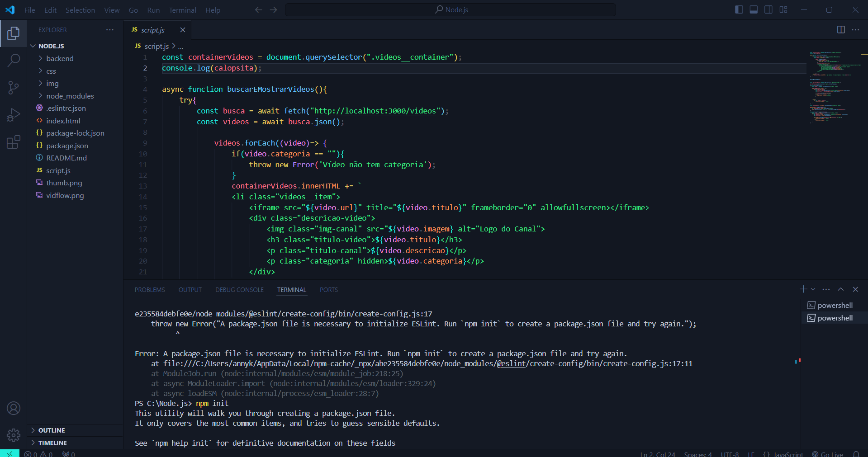Viewport: 868px width, 457px height.
Task: Open the editor more actions menu
Action: pyautogui.click(x=855, y=30)
